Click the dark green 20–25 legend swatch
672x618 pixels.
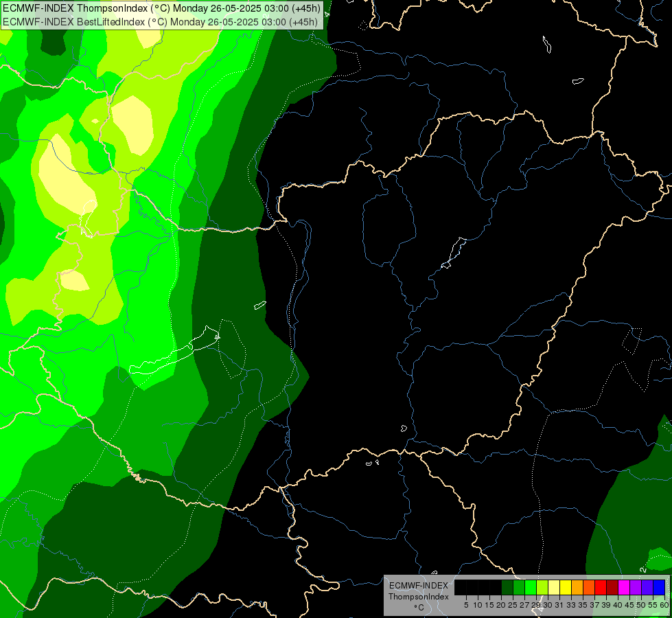[507, 587]
